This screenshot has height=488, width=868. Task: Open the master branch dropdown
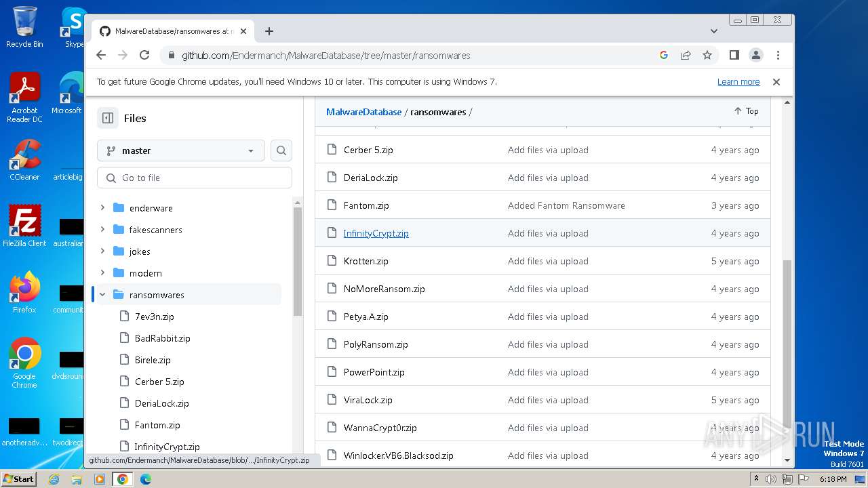click(181, 150)
